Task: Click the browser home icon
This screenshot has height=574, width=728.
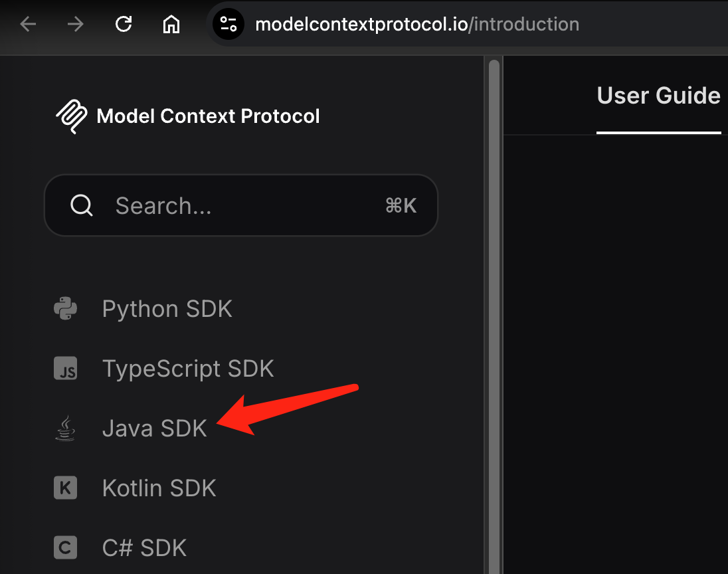Action: (x=171, y=24)
